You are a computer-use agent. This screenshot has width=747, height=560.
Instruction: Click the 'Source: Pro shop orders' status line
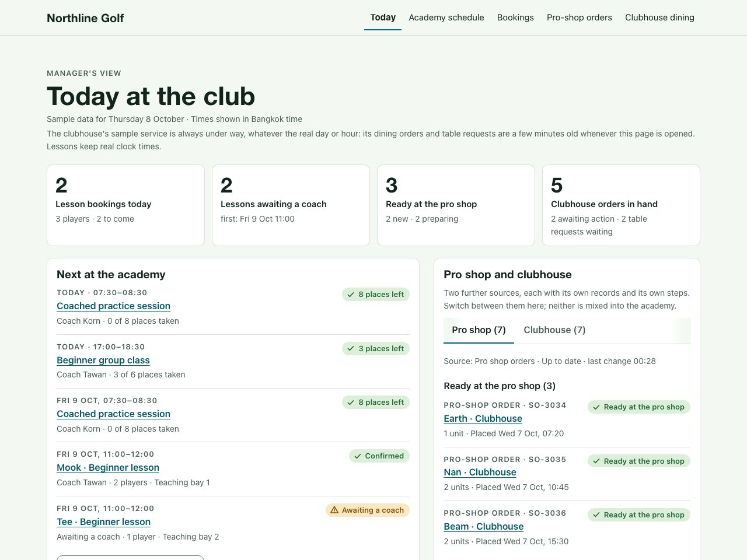click(550, 362)
